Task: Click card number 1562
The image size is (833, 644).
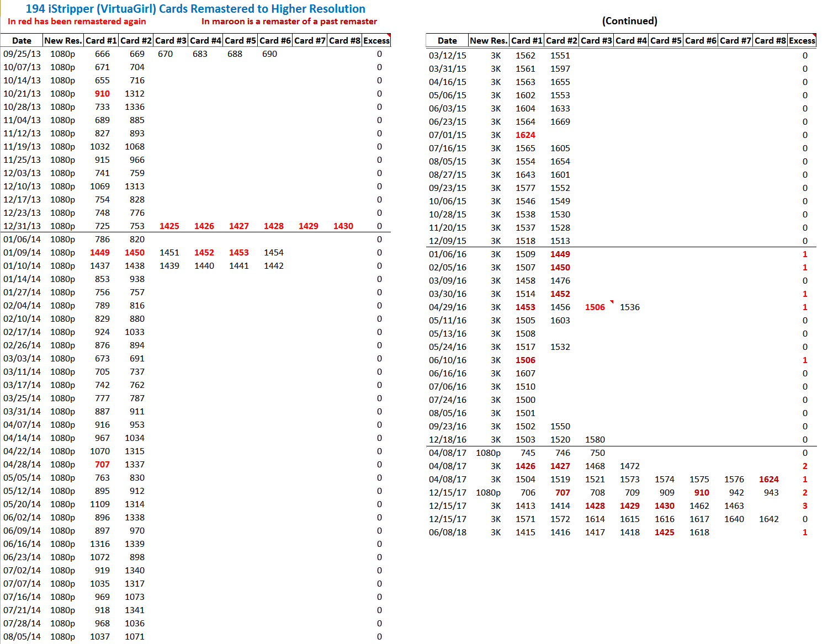Action: point(526,56)
